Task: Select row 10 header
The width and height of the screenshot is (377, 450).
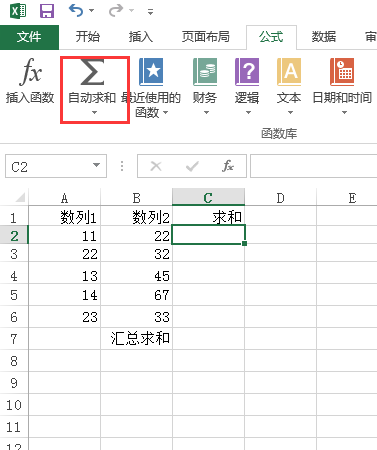Action: [14, 405]
